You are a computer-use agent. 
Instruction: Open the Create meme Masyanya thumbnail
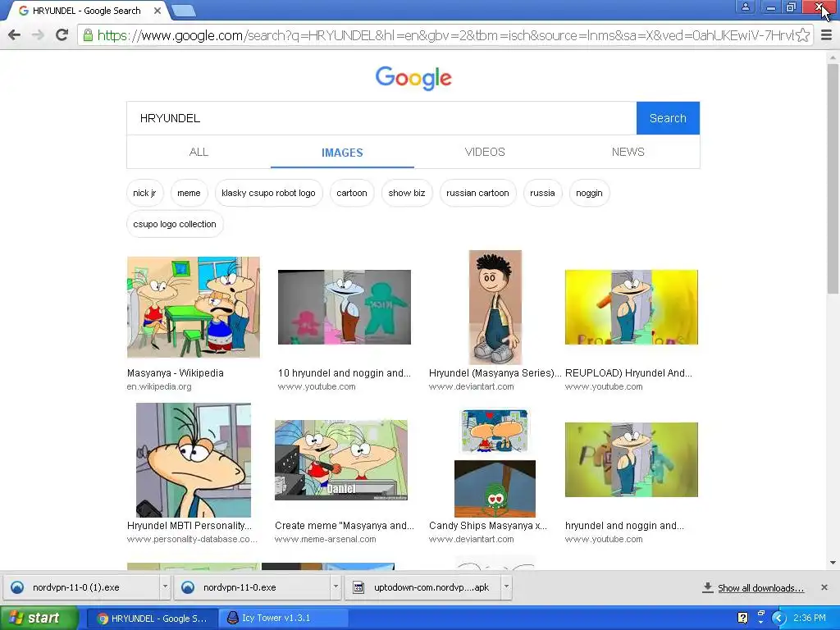click(x=341, y=460)
